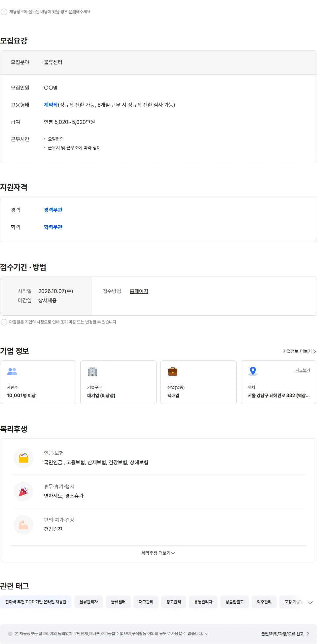Click the 택배업 industry card
This screenshot has width=317, height=644.
click(198, 382)
